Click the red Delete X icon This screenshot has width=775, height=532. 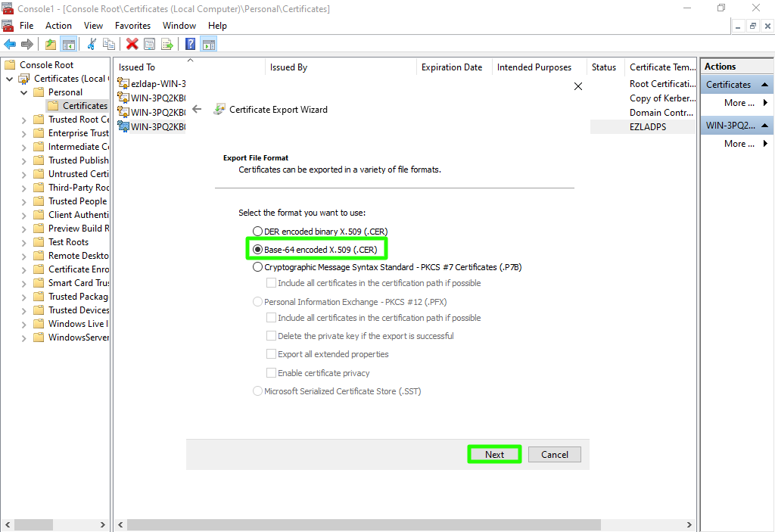[x=132, y=45]
